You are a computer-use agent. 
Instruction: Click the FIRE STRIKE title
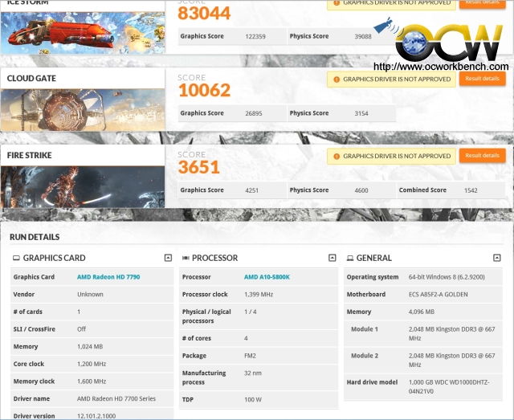coord(29,155)
